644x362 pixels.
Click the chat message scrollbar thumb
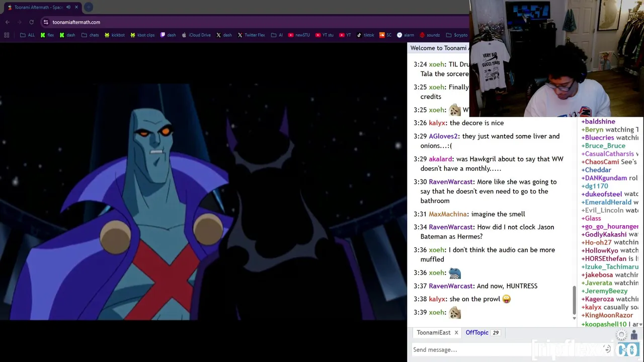click(x=574, y=300)
